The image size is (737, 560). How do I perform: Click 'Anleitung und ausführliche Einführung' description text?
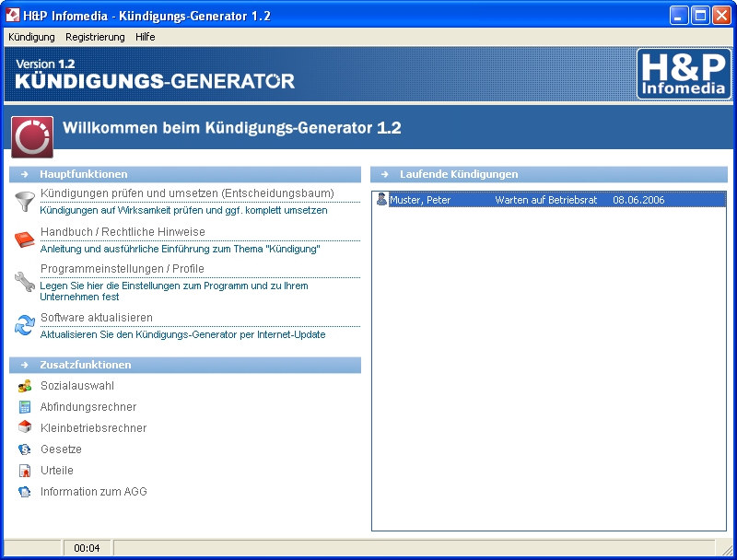pos(180,249)
